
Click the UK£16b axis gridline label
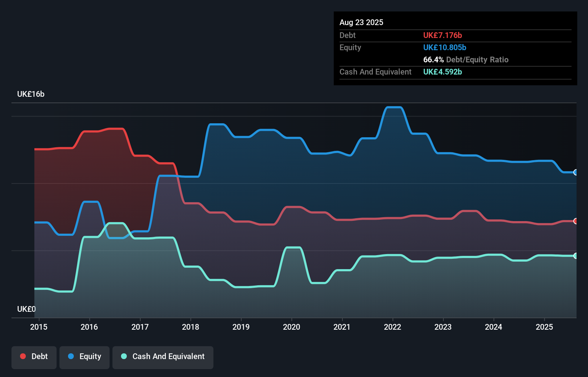point(30,94)
